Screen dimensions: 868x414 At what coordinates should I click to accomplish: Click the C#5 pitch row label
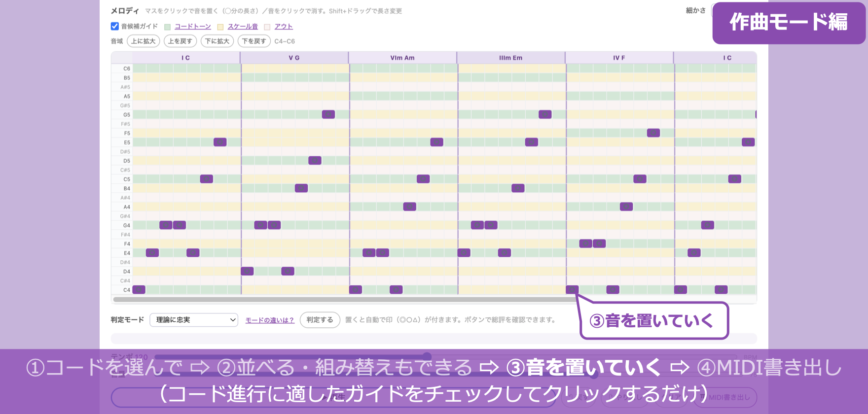[x=125, y=170]
